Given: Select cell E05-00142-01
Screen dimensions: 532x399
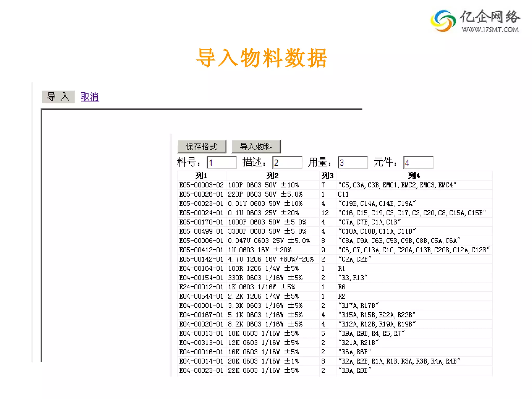Looking at the screenshot, I should click(x=202, y=259).
